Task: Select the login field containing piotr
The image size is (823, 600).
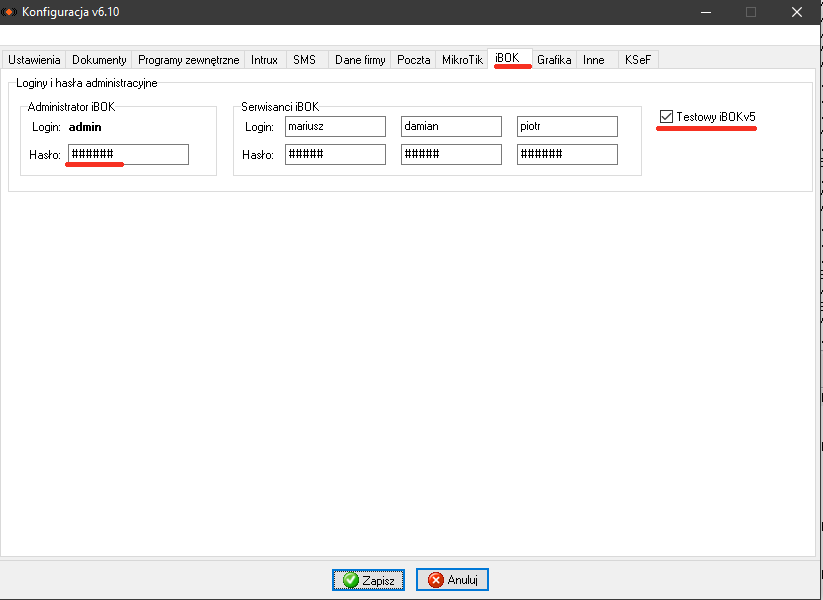Action: [566, 127]
